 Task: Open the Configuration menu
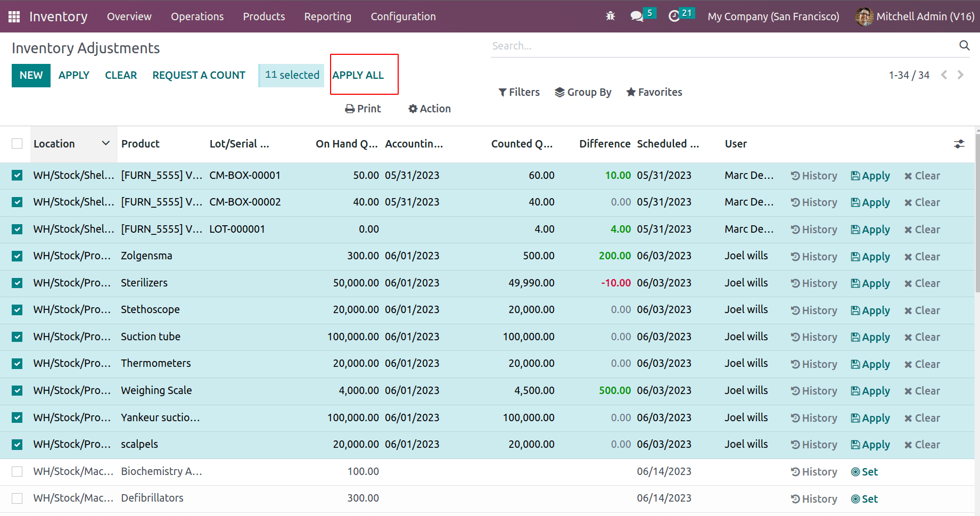point(403,16)
